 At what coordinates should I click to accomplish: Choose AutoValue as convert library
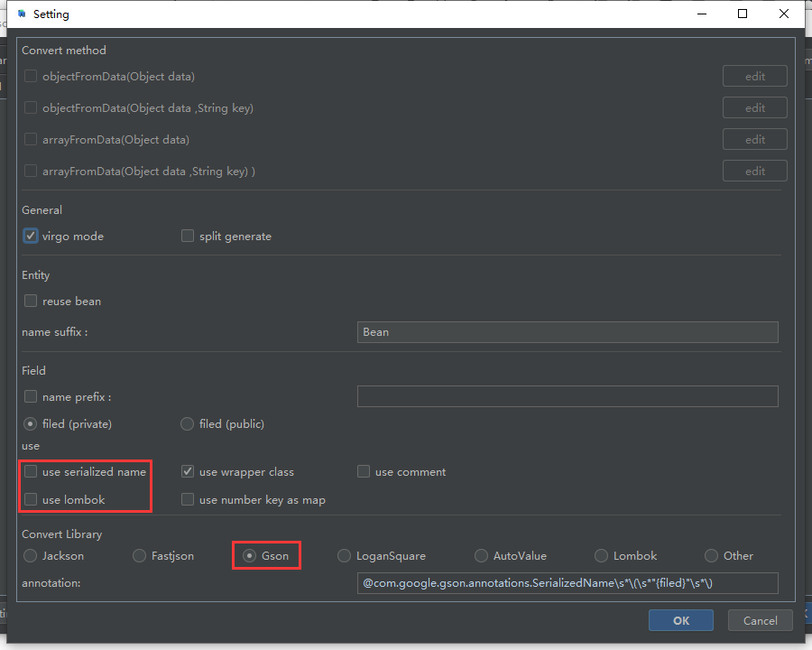click(481, 556)
